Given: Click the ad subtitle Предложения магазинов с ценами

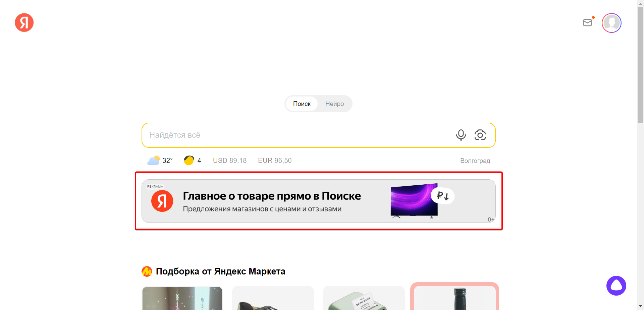Looking at the screenshot, I should [x=262, y=209].
